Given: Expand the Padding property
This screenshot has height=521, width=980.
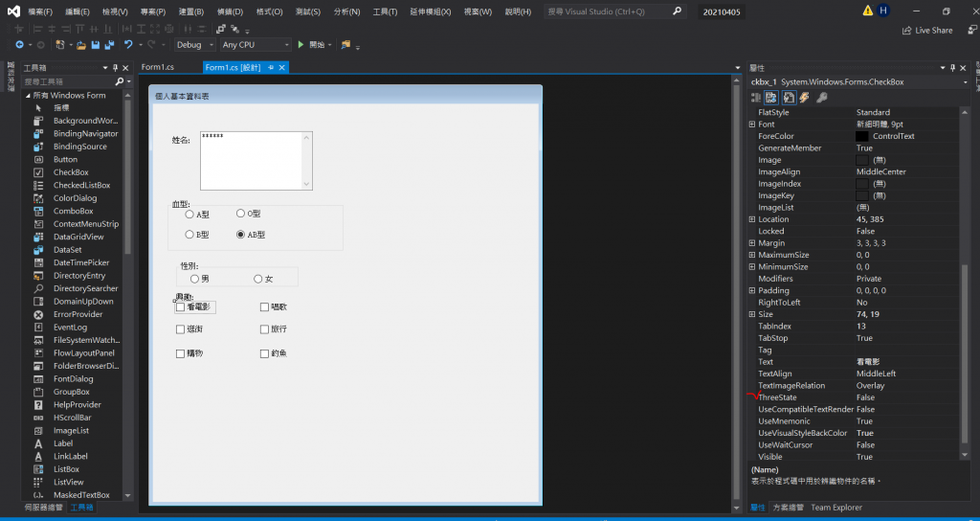Looking at the screenshot, I should (752, 291).
